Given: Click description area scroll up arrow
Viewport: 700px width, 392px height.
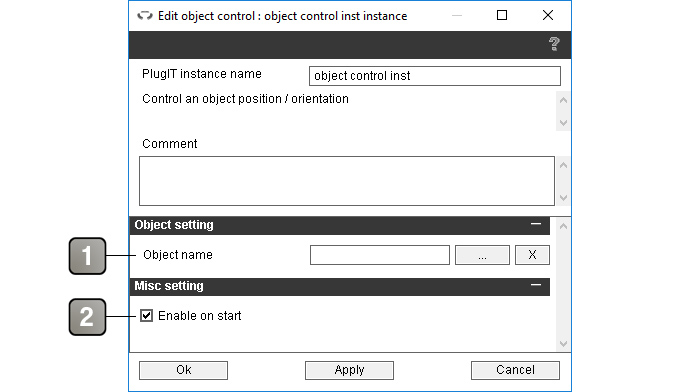Looking at the screenshot, I should (563, 100).
